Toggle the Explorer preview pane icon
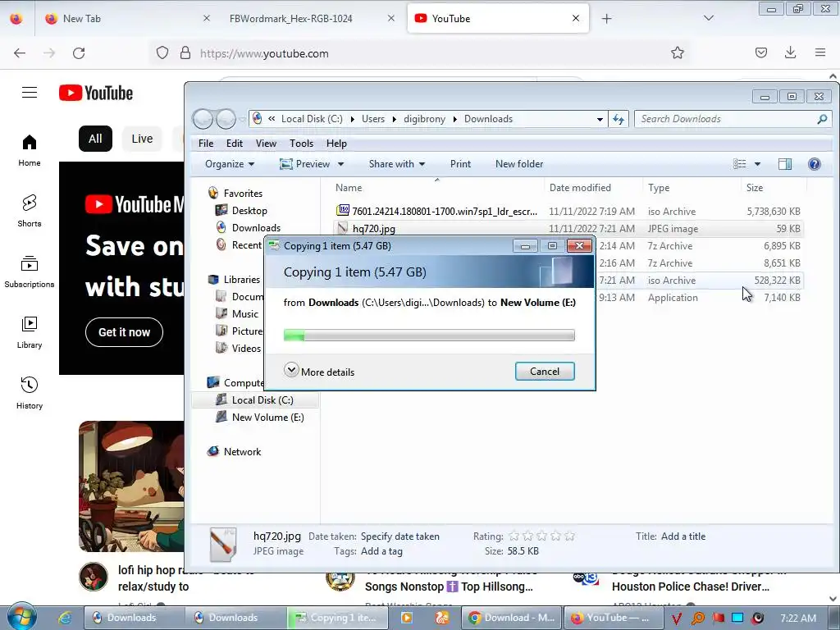Screen dimensions: 840x630 tap(785, 164)
